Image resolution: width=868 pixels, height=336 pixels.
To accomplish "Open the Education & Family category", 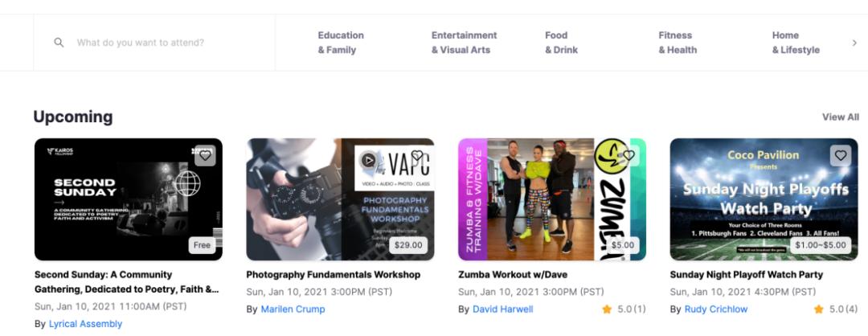I will [341, 43].
